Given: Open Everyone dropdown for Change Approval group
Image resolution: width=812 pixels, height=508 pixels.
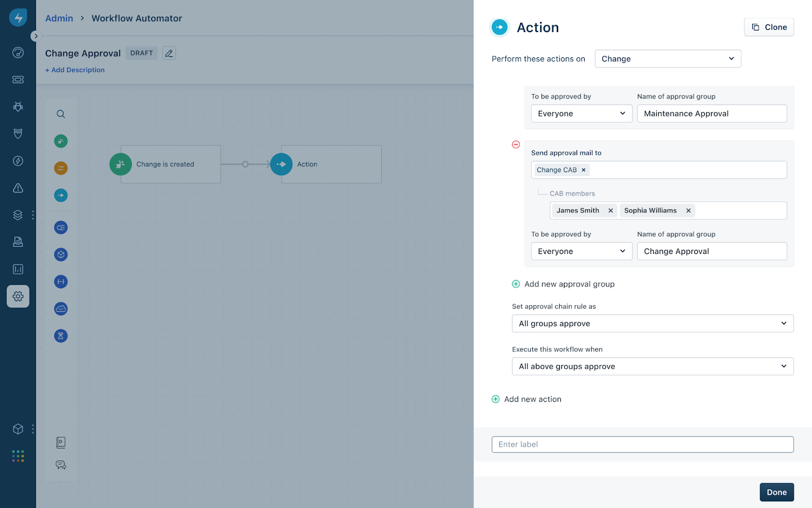Looking at the screenshot, I should [582, 251].
